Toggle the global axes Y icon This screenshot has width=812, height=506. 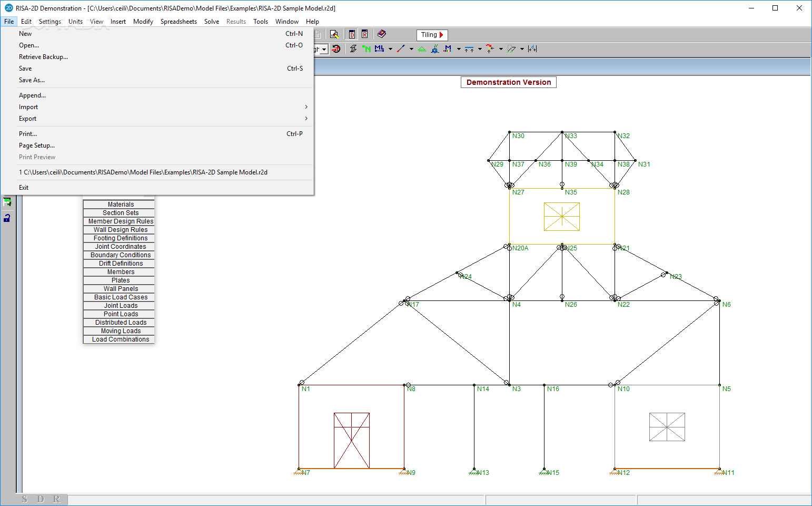click(435, 49)
